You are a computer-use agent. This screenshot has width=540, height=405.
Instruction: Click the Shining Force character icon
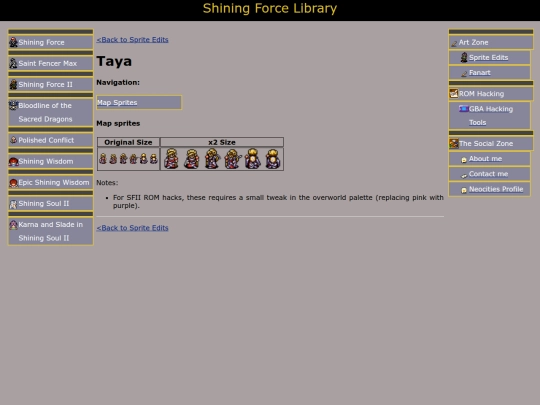click(13, 42)
